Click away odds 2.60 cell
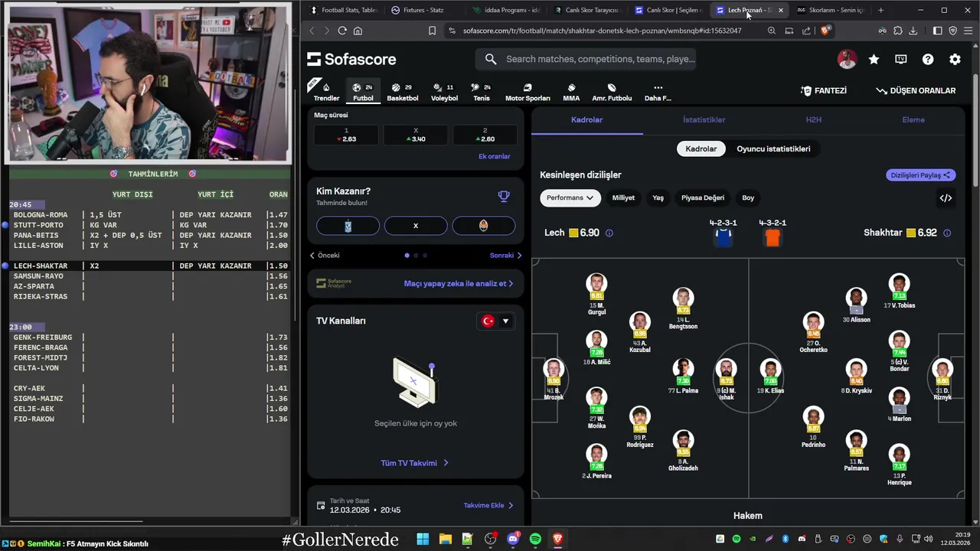 pos(485,135)
